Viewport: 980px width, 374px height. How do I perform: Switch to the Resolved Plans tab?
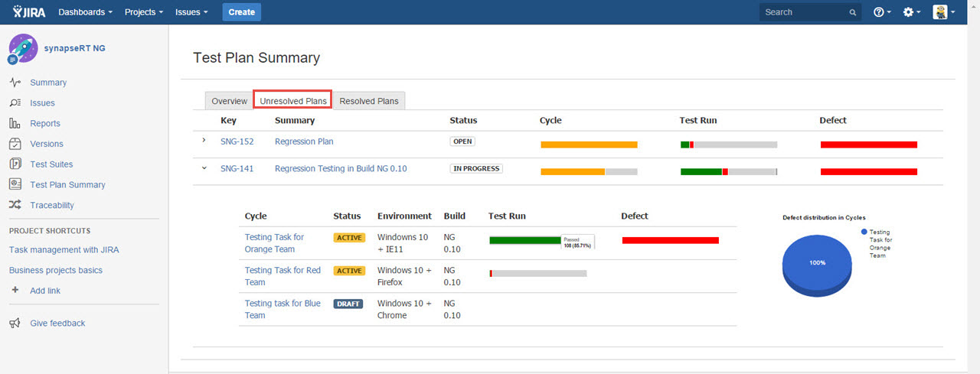(x=369, y=101)
